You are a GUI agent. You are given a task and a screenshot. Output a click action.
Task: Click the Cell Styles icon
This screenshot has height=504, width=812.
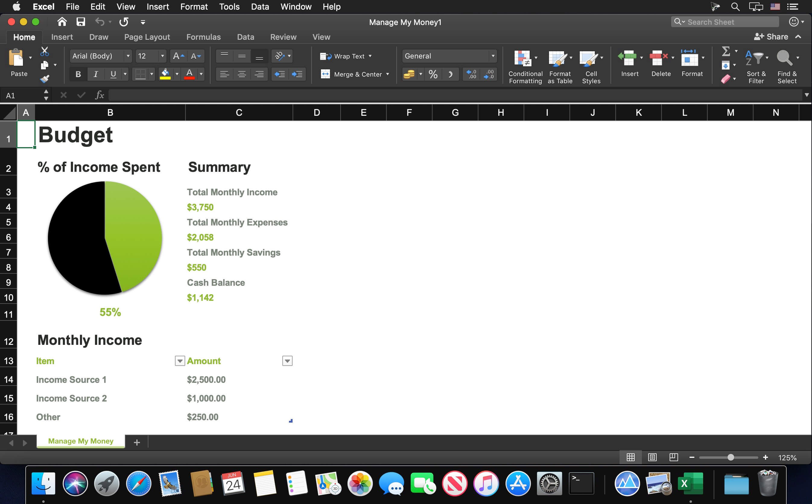(x=592, y=66)
